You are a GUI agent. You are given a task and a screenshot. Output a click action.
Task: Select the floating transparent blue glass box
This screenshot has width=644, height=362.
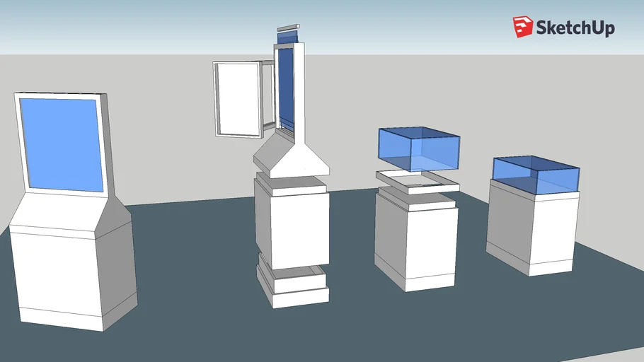pos(418,148)
